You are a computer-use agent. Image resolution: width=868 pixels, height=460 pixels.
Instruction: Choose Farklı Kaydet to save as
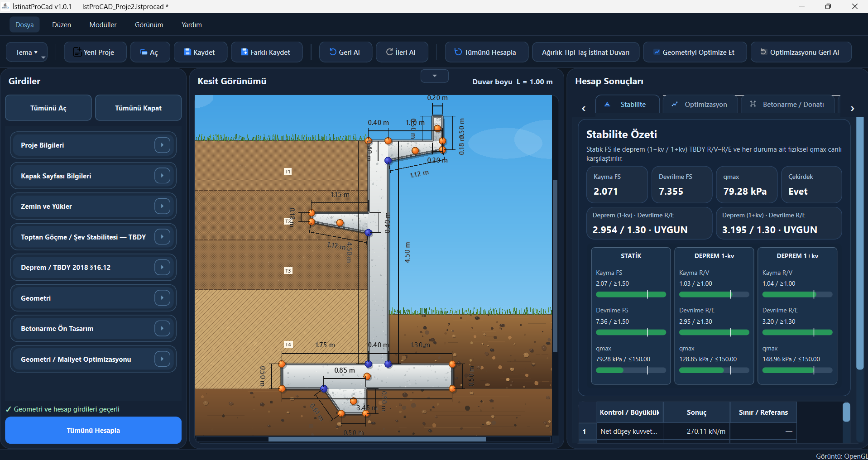pos(267,52)
